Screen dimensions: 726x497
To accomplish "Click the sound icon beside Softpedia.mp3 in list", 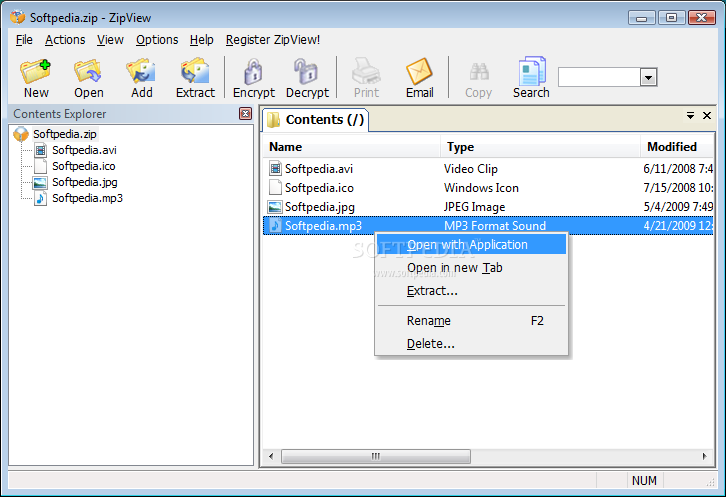I will (x=275, y=226).
